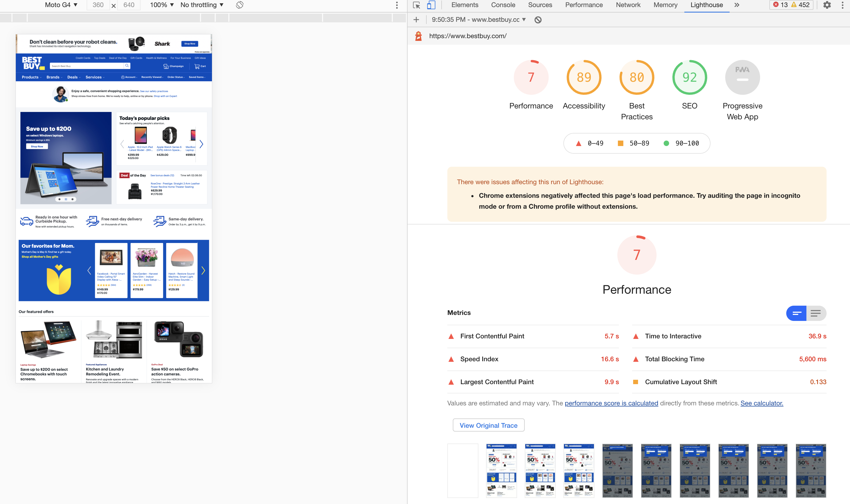Click the clear all reports icon
850x504 pixels.
[538, 20]
